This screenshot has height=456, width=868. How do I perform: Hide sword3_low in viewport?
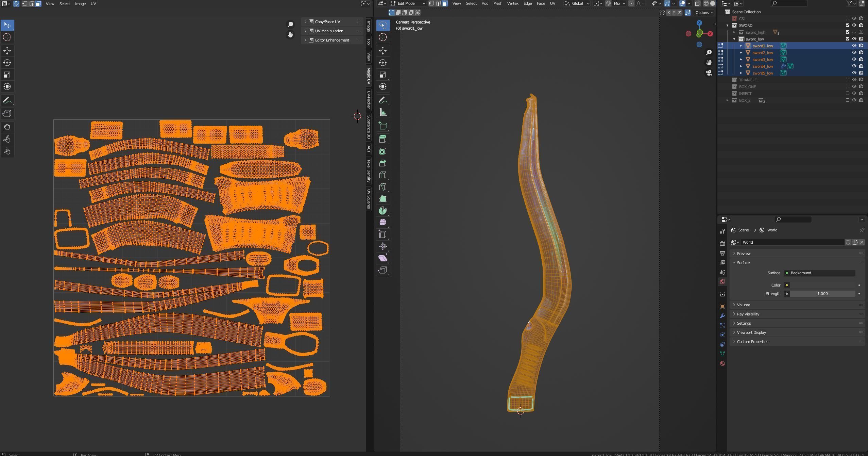click(x=854, y=59)
